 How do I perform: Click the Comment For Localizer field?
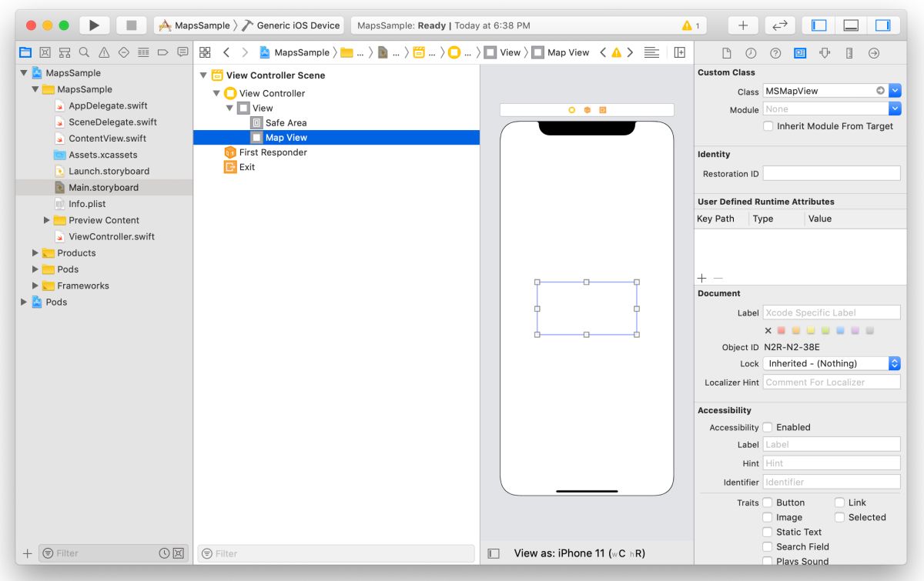point(832,382)
